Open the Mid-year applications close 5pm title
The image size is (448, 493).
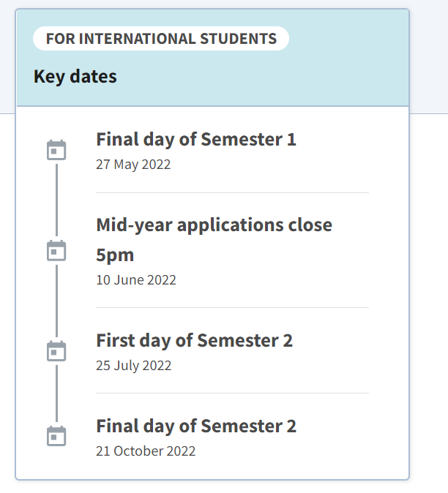[214, 240]
